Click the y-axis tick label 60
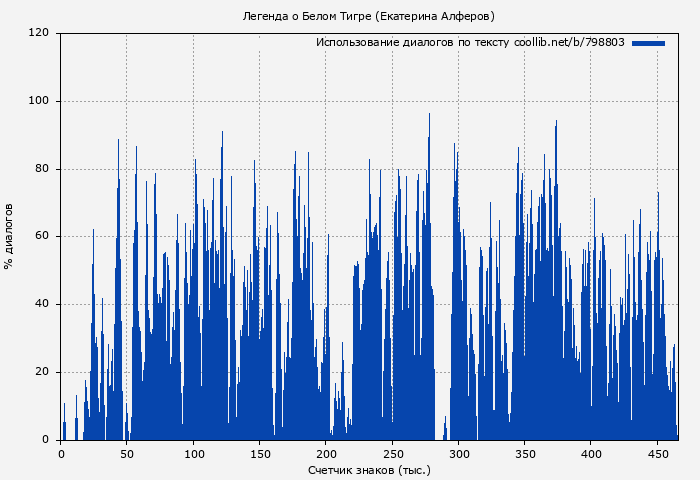The width and height of the screenshot is (700, 480). [x=42, y=237]
